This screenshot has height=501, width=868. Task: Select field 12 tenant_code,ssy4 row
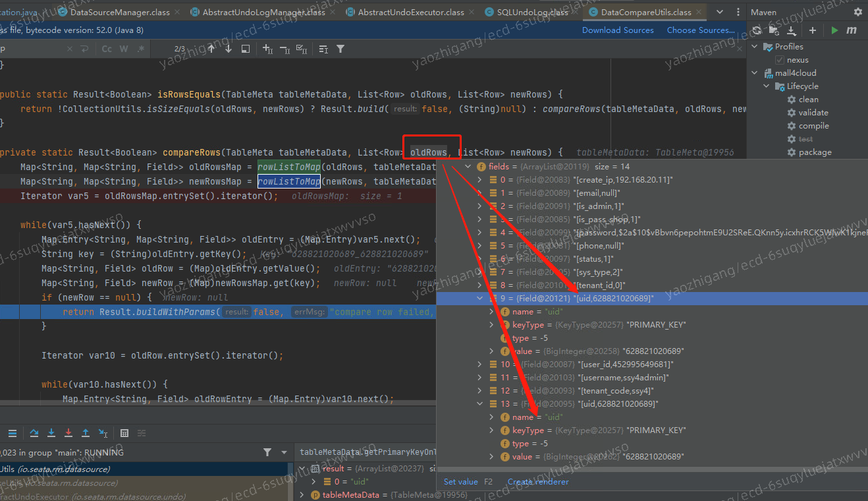tap(652, 391)
